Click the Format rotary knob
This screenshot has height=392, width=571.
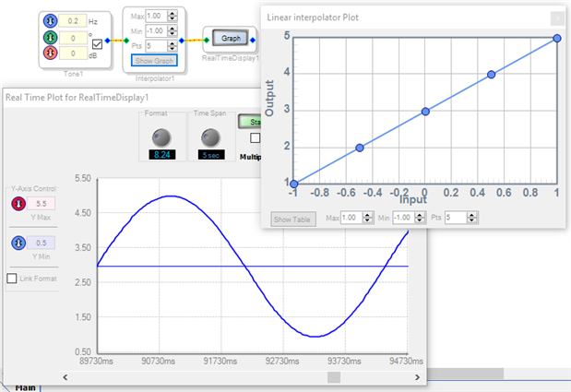pos(161,138)
